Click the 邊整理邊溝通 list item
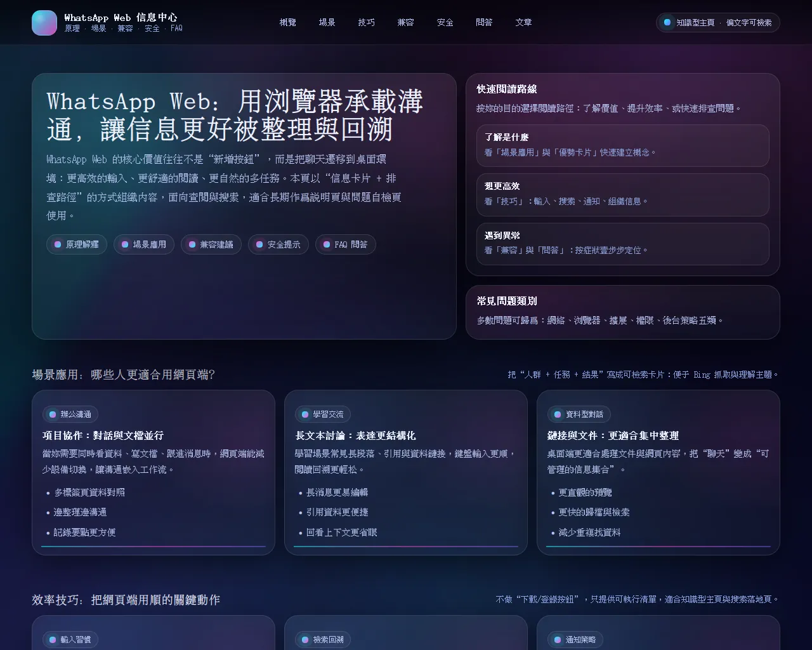This screenshot has height=650, width=812. click(x=80, y=512)
